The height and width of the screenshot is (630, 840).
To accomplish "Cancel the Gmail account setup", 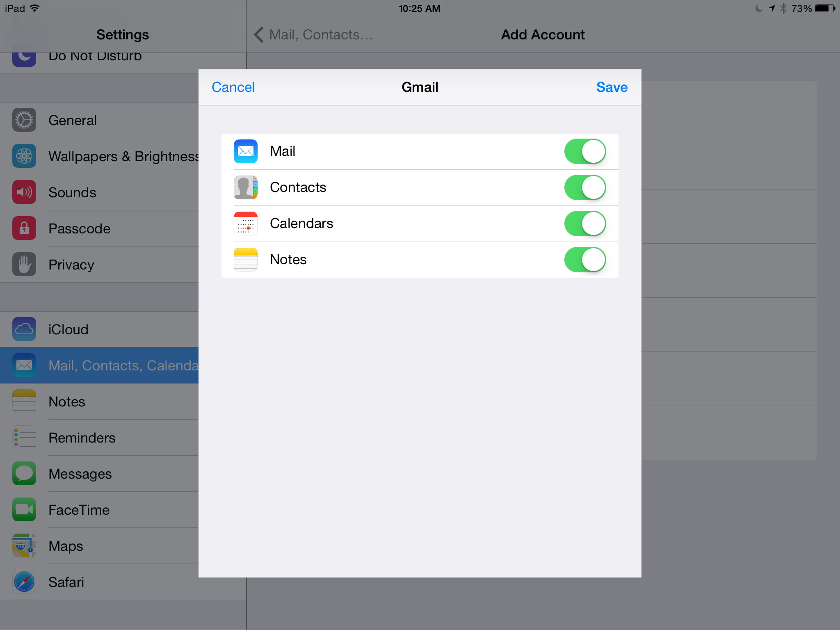I will (x=233, y=87).
